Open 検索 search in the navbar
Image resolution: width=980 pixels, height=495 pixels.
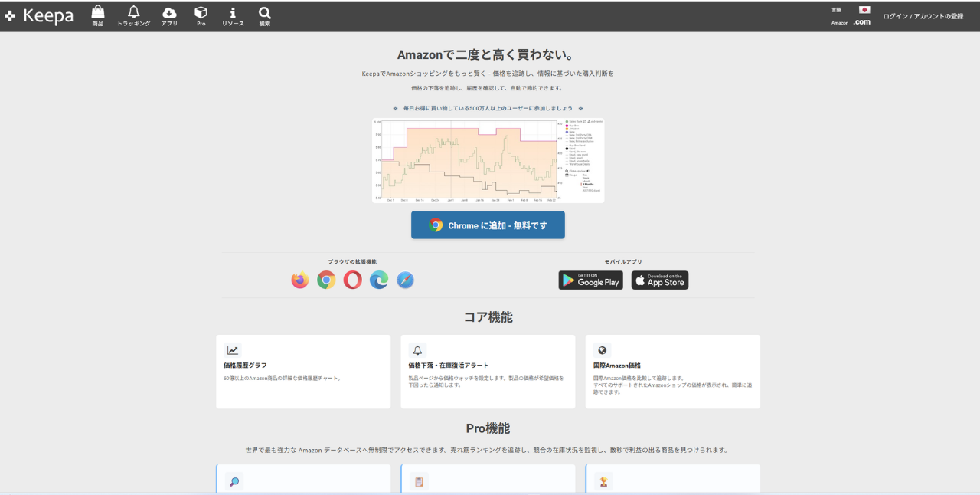coord(265,15)
